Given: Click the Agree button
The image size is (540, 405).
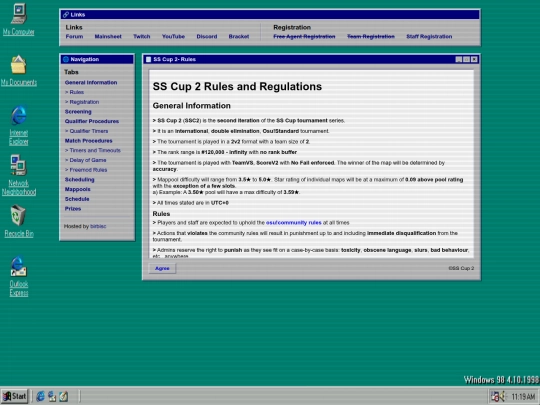Looking at the screenshot, I should [162, 268].
